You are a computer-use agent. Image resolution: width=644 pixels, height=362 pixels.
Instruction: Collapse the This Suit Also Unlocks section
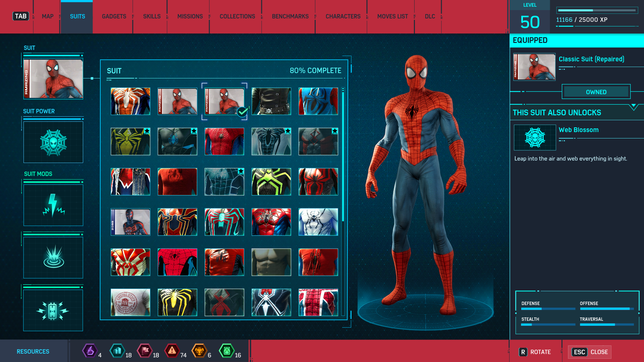tap(633, 107)
